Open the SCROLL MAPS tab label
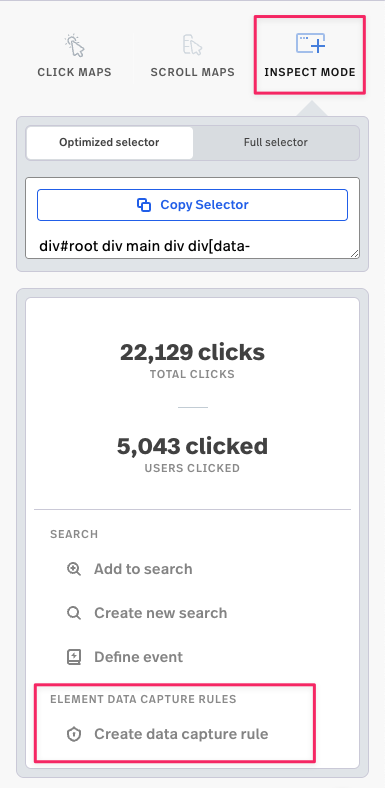385x788 pixels. click(192, 72)
